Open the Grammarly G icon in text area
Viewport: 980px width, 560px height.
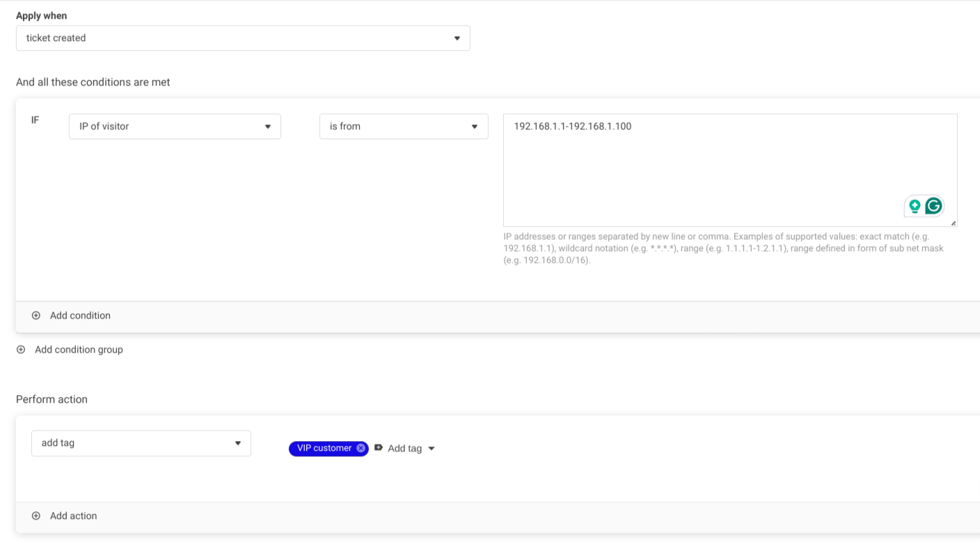point(933,206)
